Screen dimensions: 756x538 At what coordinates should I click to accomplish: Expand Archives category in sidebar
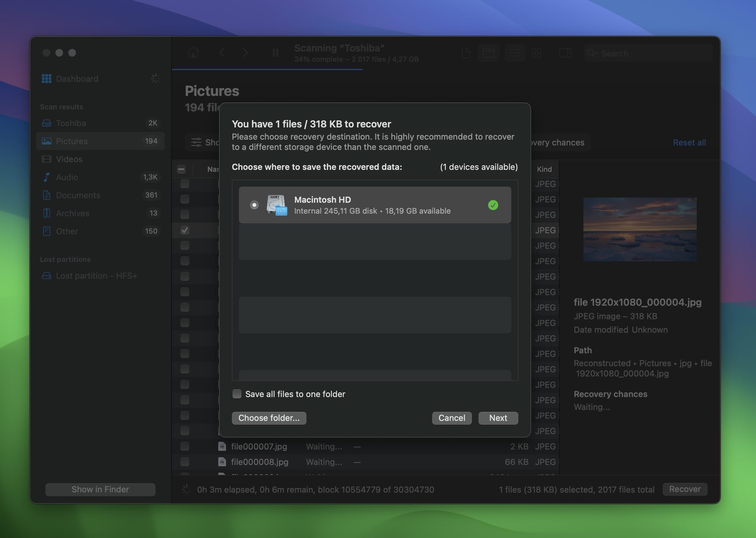tap(71, 212)
